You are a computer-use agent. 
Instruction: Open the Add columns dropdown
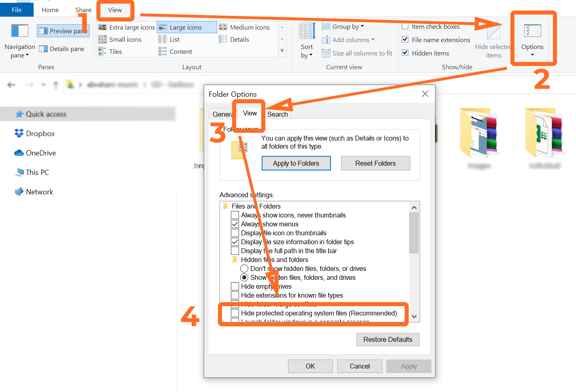click(x=348, y=40)
